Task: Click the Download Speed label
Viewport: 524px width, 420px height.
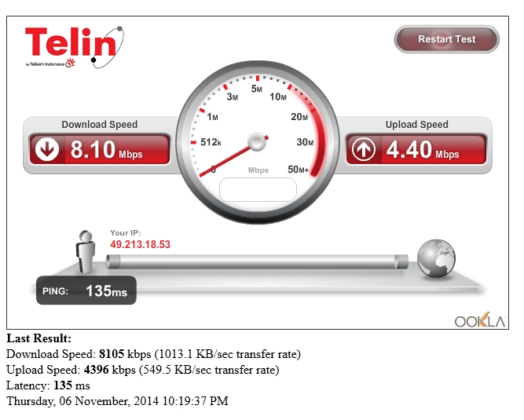Action: [x=100, y=125]
